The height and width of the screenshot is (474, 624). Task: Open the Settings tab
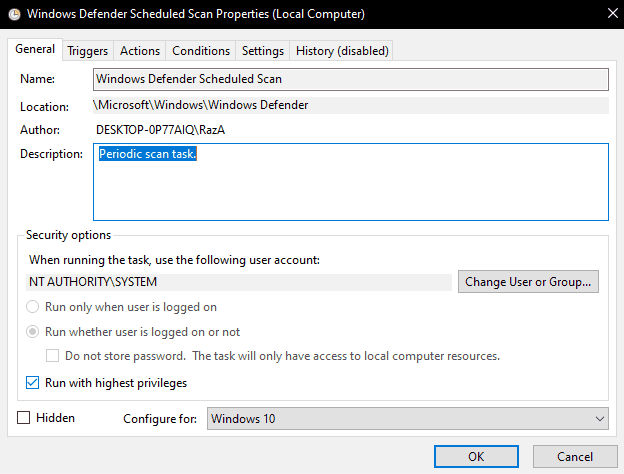tap(263, 51)
